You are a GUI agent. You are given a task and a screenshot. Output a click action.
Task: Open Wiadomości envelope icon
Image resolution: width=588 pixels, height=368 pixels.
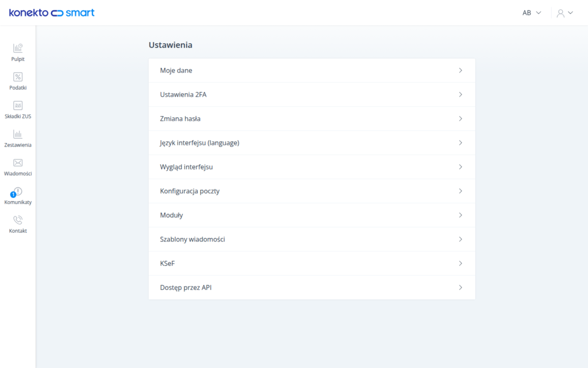click(18, 163)
